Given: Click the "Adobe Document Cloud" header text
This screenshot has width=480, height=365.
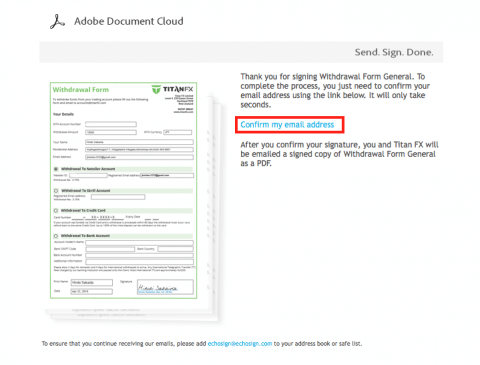Looking at the screenshot, I should point(129,21).
